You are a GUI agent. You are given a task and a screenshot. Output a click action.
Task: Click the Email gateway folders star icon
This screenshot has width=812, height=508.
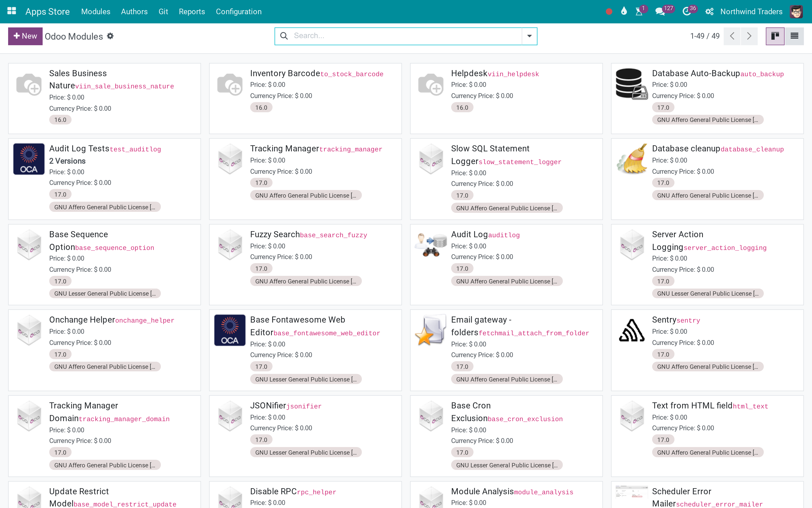point(431,330)
